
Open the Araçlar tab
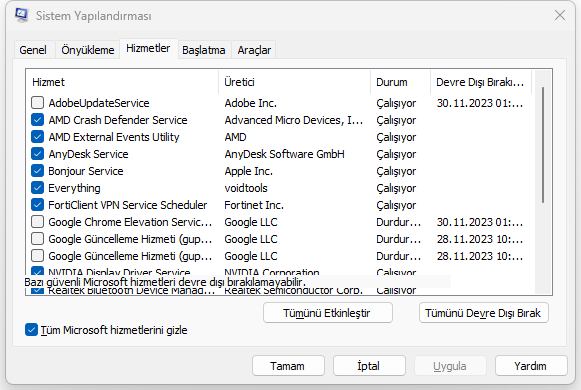point(254,50)
